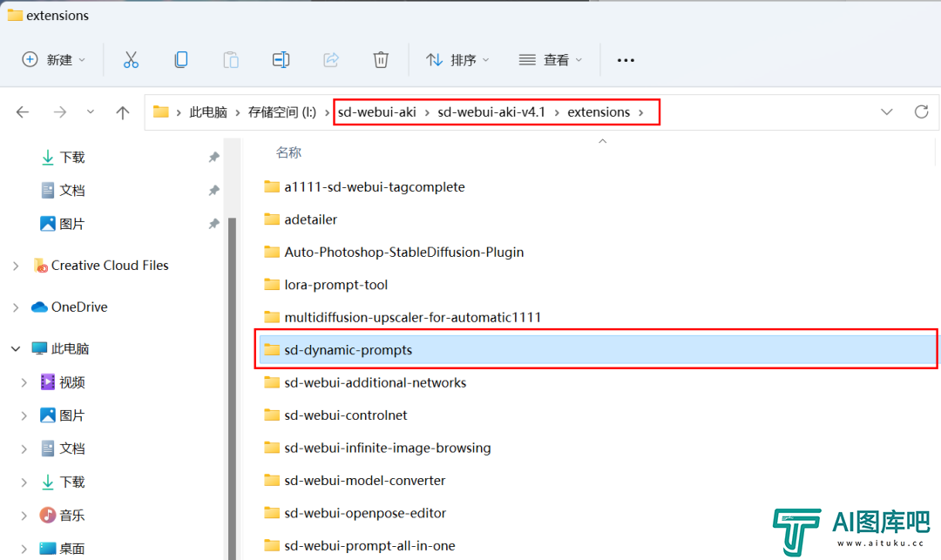
Task: Select lora-prompt-tool folder name
Action: pos(336,285)
